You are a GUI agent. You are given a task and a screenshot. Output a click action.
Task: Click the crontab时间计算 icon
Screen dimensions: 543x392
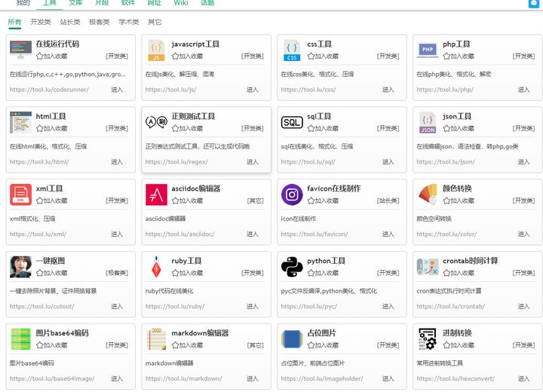[x=428, y=267]
